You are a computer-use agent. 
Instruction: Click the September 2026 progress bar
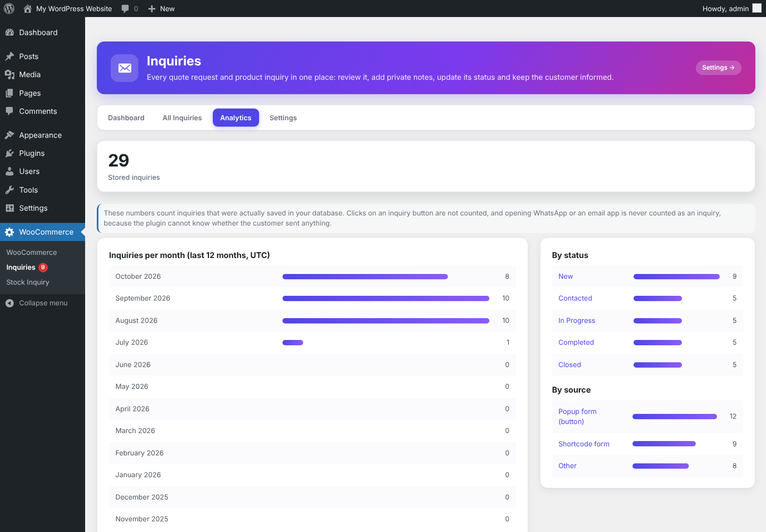coord(386,298)
